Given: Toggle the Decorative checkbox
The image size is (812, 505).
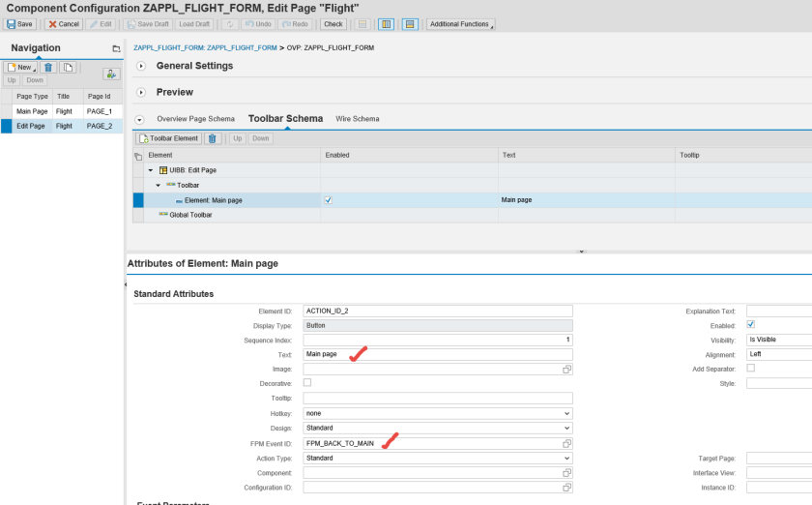Looking at the screenshot, I should (x=307, y=383).
